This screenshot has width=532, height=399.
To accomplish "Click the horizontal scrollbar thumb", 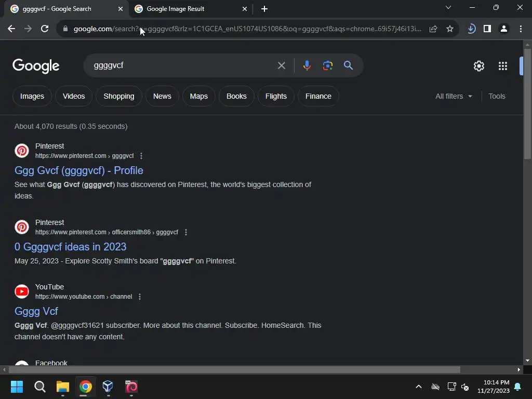I will pos(234,369).
